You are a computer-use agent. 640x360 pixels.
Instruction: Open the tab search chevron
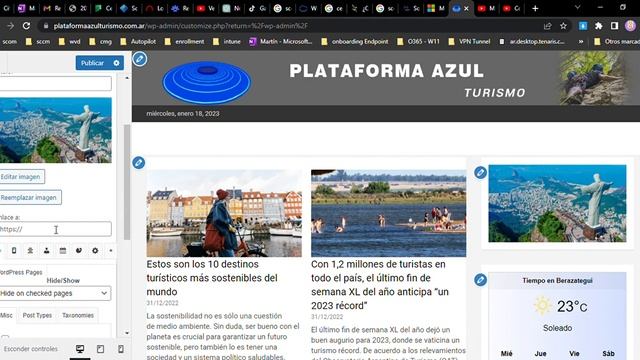577,7
